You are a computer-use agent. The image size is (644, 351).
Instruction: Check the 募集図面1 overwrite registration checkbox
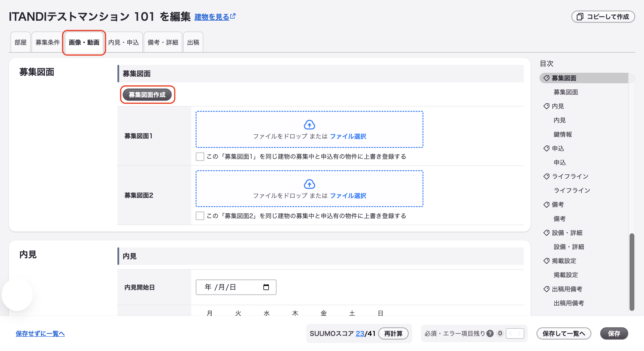(200, 157)
